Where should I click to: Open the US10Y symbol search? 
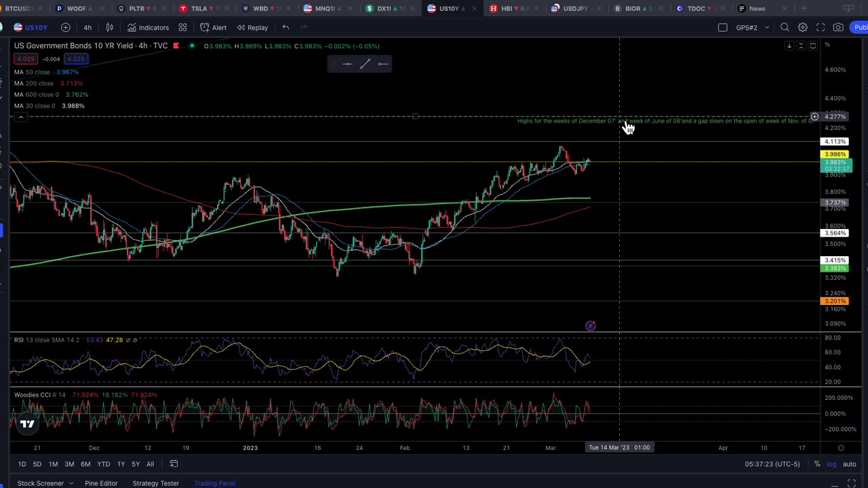pyautogui.click(x=31, y=27)
